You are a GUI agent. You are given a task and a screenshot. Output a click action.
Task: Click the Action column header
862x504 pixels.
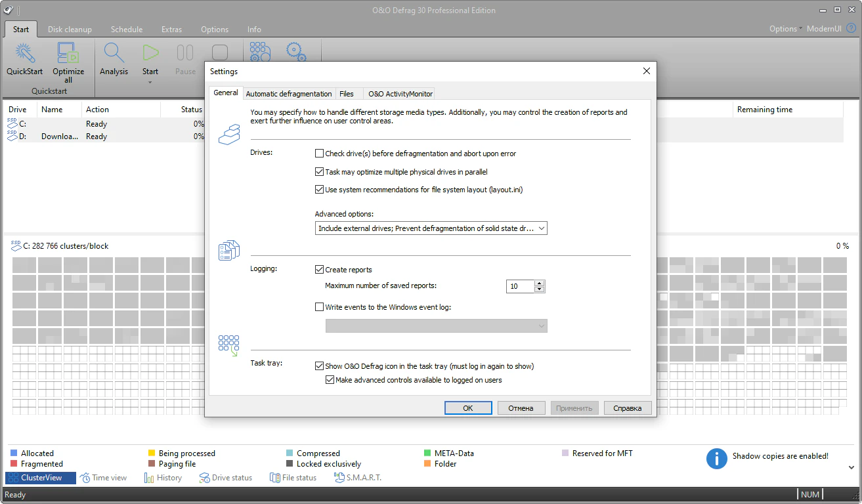click(x=122, y=110)
